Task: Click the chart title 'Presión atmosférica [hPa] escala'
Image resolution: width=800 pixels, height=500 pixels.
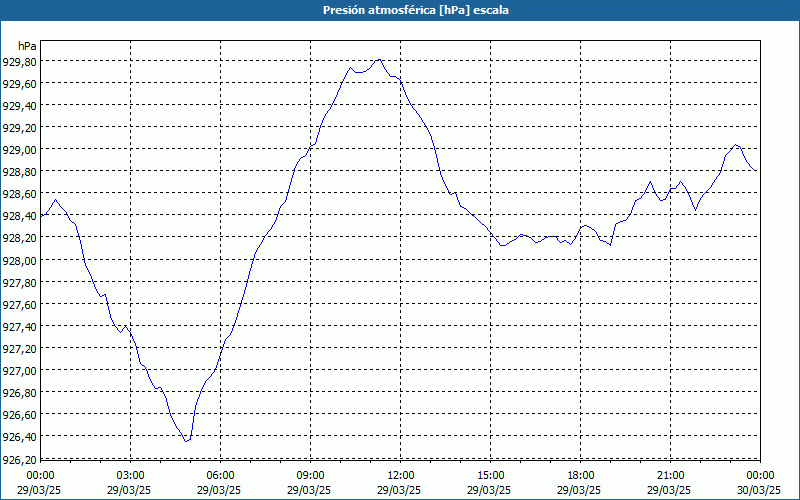Action: tap(416, 10)
